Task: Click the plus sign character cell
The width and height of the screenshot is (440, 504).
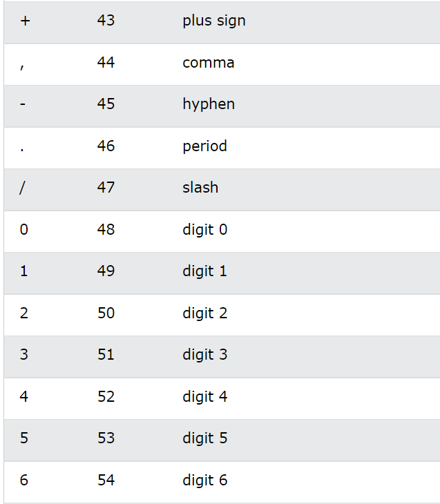Action: [x=25, y=21]
